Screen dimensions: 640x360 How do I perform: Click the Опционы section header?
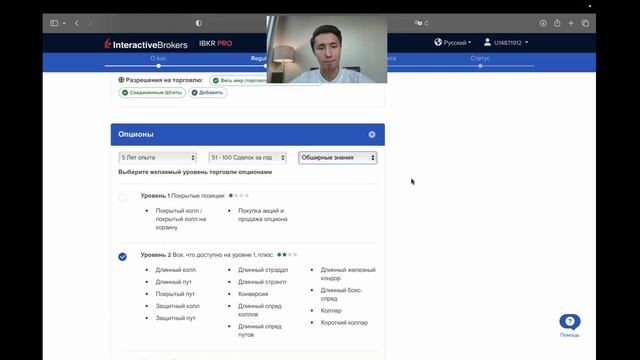click(x=248, y=134)
